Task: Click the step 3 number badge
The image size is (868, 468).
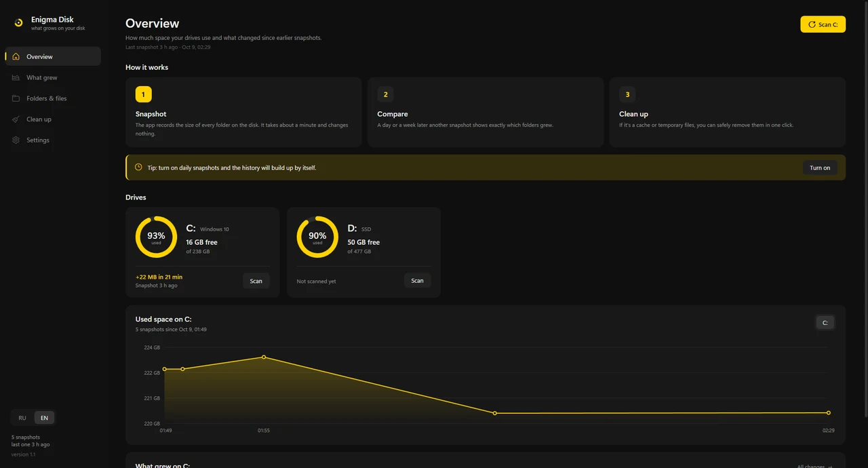Action: tap(627, 94)
